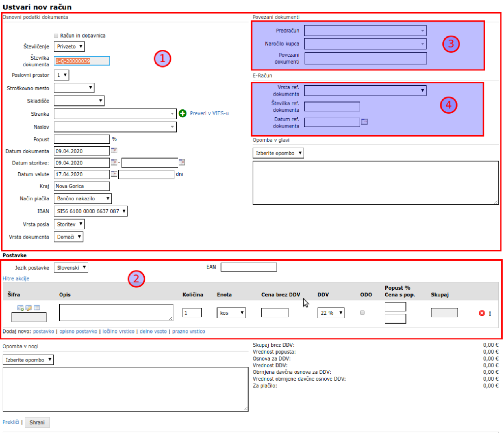504x433 pixels.
Task: Click the Preveri v VIES-u link
Action: click(x=209, y=114)
